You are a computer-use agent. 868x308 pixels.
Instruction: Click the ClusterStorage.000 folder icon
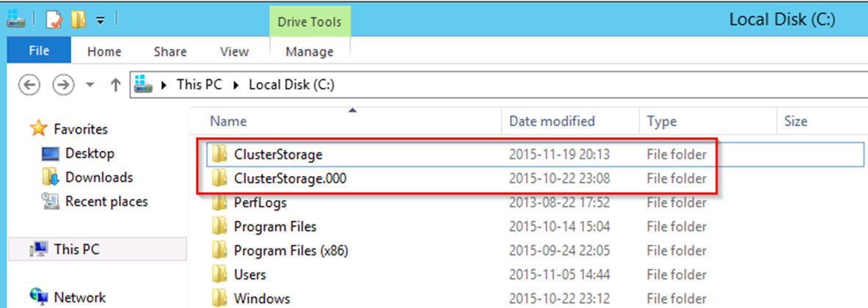pyautogui.click(x=220, y=178)
